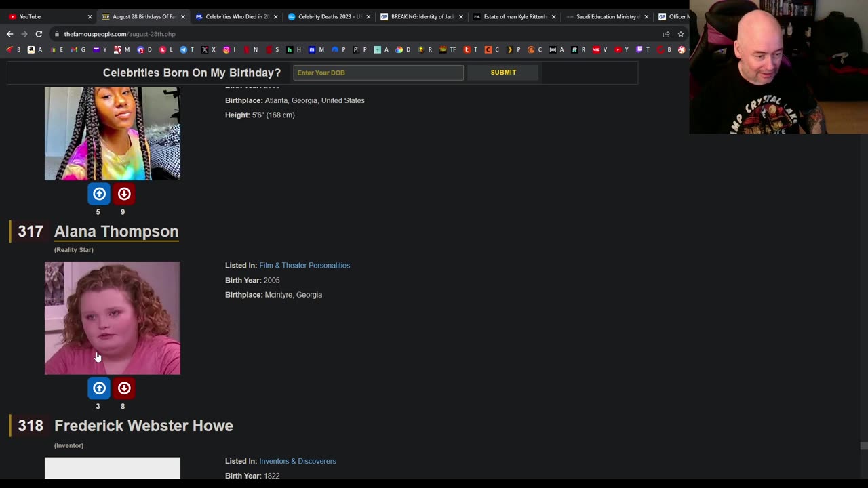Click the '(Reality Star)' label
Viewport: 868px width, 488px height.
(x=74, y=250)
